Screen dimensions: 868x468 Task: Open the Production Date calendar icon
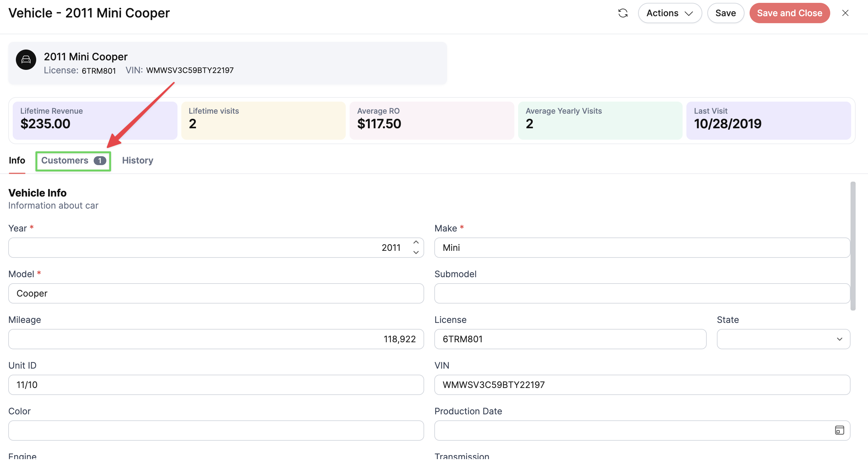pos(839,430)
